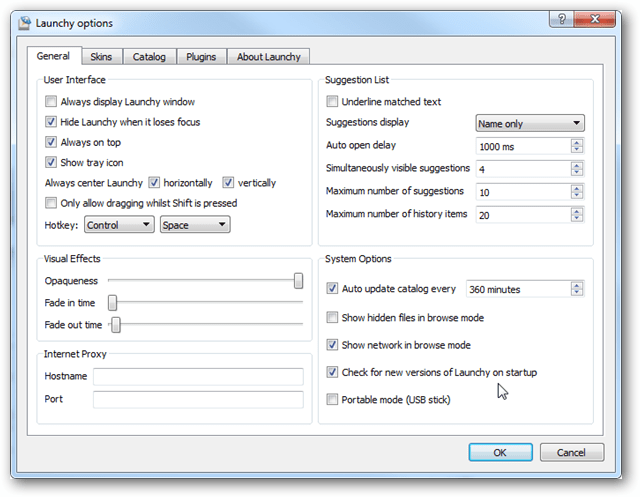Enable Portable mode (USB stick)
The height and width of the screenshot is (497, 640).
332,399
